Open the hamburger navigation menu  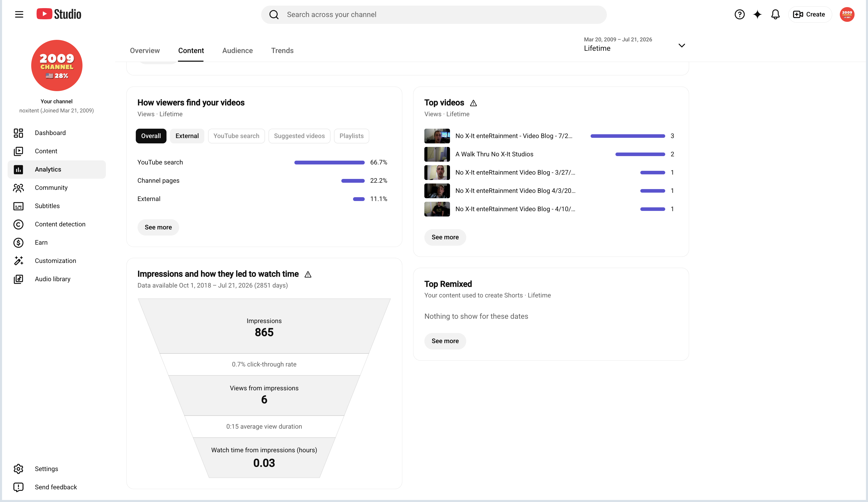(19, 14)
